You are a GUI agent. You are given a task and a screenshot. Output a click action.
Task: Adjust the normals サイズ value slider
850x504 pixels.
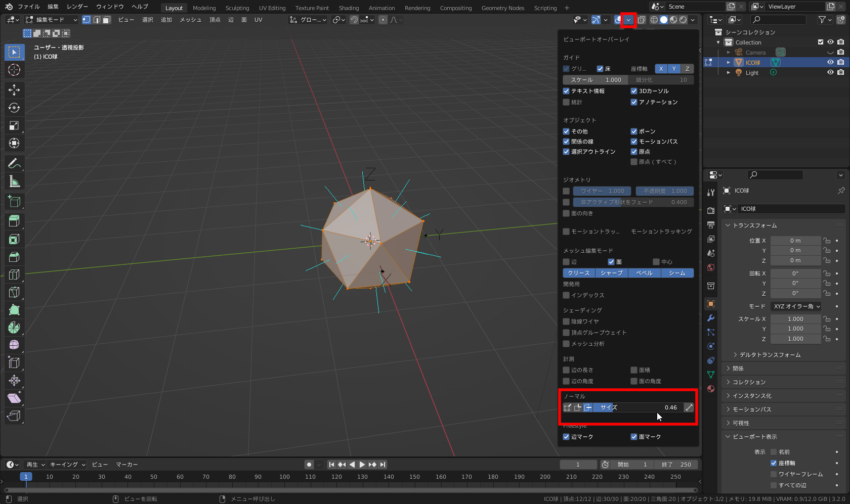coord(637,407)
